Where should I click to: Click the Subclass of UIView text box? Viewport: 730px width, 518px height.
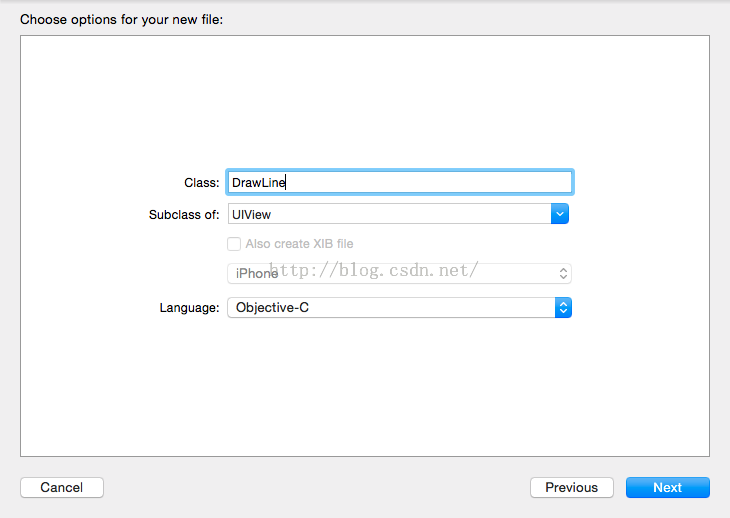pyautogui.click(x=390, y=214)
